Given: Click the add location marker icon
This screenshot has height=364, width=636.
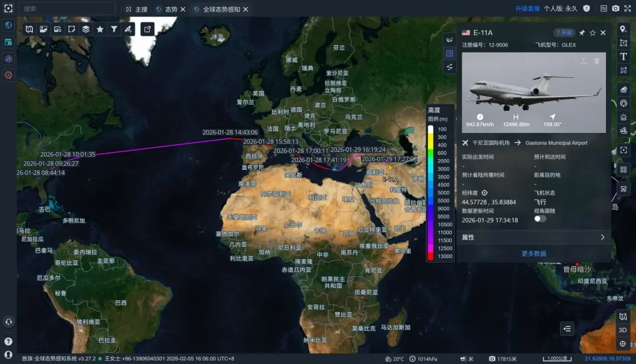Looking at the screenshot, I should pos(624,29).
